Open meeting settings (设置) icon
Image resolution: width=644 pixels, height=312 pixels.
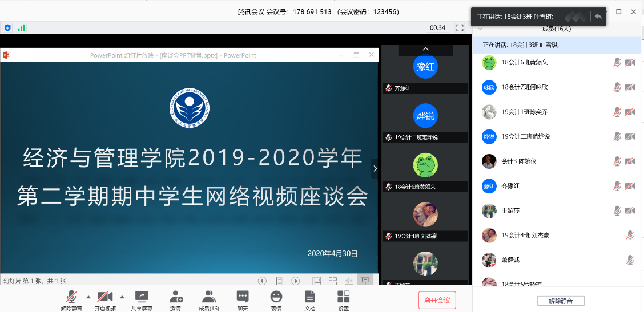344,297
